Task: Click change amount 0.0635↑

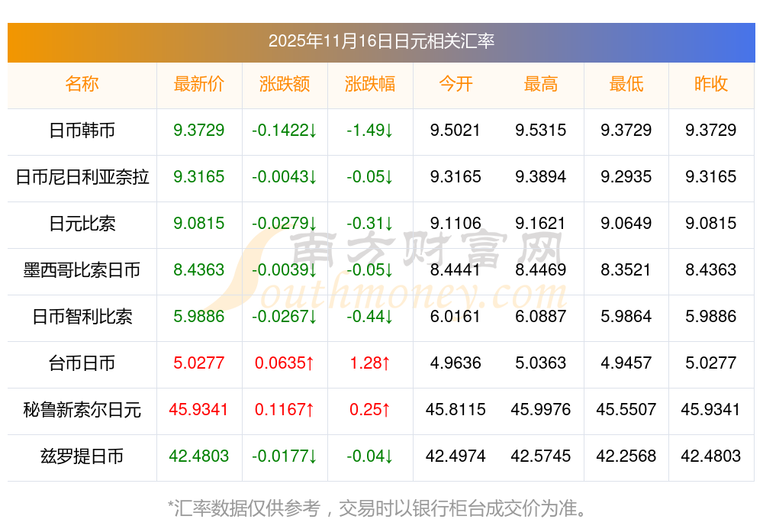Action: pos(284,363)
